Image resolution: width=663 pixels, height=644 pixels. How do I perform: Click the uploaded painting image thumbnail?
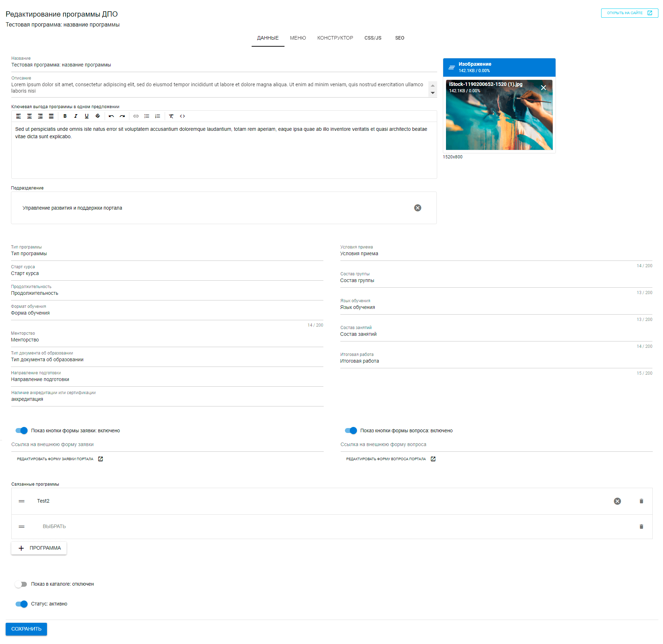(x=499, y=115)
